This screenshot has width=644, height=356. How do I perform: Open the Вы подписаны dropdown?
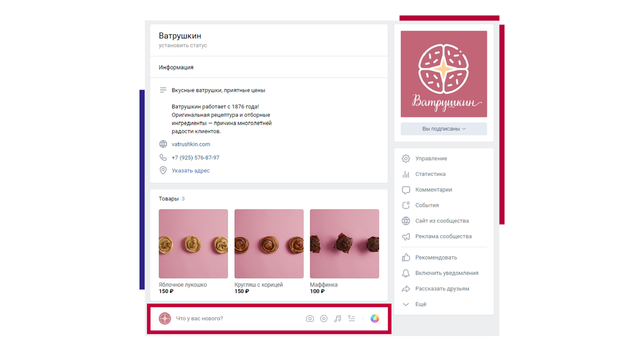pyautogui.click(x=444, y=129)
